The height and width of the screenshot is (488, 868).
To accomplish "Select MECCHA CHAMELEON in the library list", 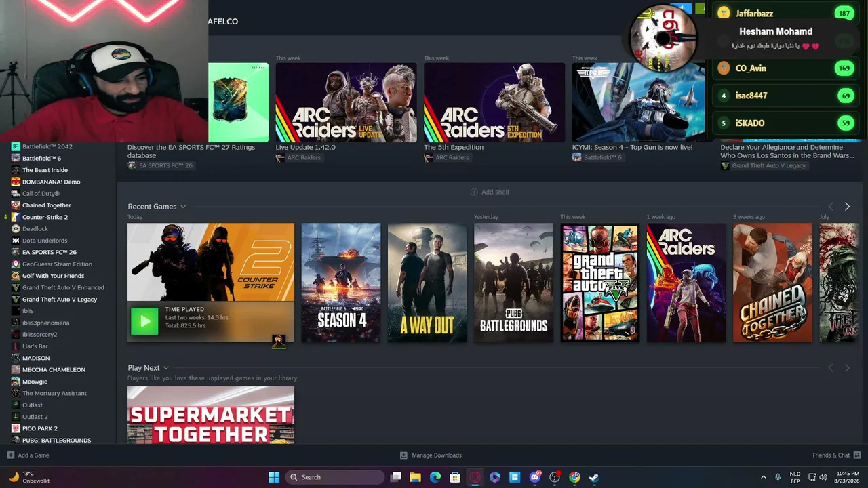I will (54, 369).
